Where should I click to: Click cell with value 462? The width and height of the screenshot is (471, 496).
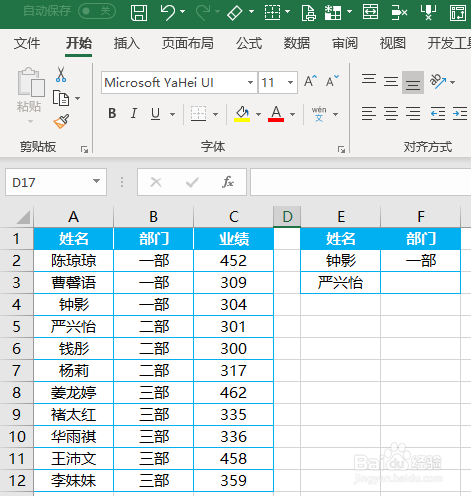[x=233, y=393]
